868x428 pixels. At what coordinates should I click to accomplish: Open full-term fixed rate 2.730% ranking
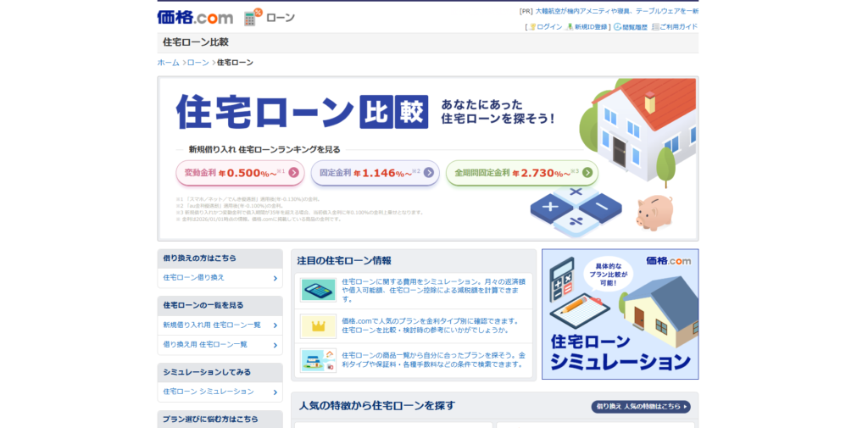521,173
